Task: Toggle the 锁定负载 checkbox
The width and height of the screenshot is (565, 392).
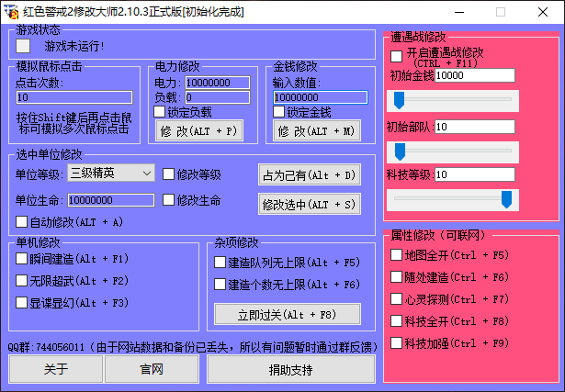Action: pos(159,112)
